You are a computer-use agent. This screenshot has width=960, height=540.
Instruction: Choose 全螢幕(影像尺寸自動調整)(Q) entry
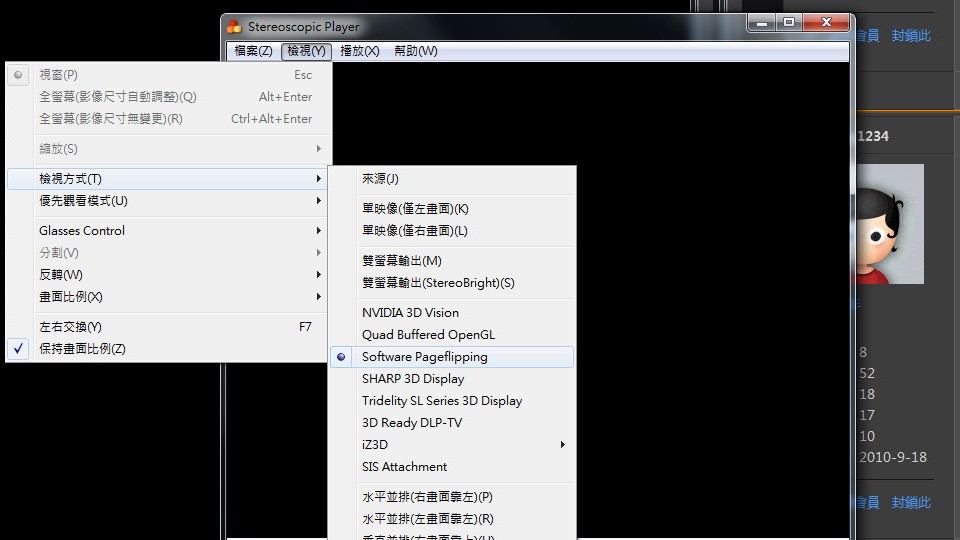pyautogui.click(x=169, y=97)
